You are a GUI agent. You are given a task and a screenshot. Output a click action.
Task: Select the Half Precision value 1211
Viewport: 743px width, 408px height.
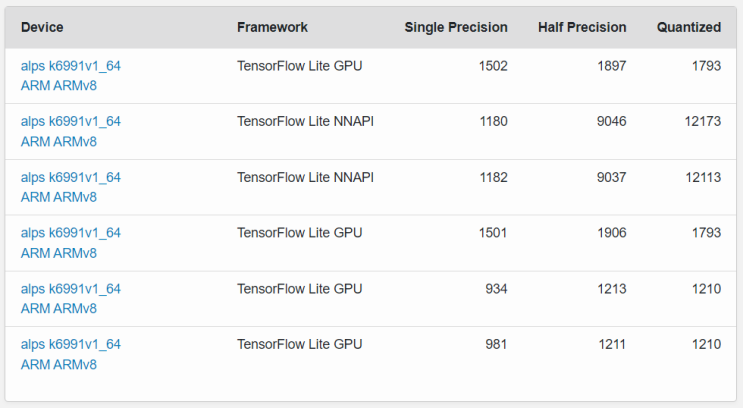point(610,345)
